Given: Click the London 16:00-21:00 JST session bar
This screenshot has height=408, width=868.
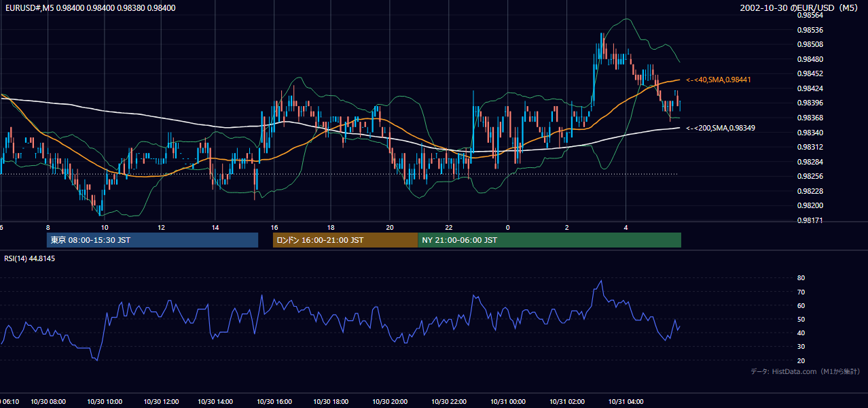Looking at the screenshot, I should click(x=345, y=240).
